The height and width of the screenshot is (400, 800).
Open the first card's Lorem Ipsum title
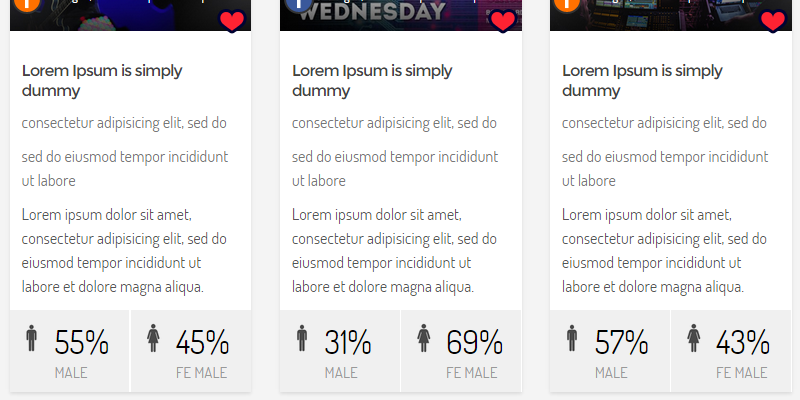tap(87, 80)
